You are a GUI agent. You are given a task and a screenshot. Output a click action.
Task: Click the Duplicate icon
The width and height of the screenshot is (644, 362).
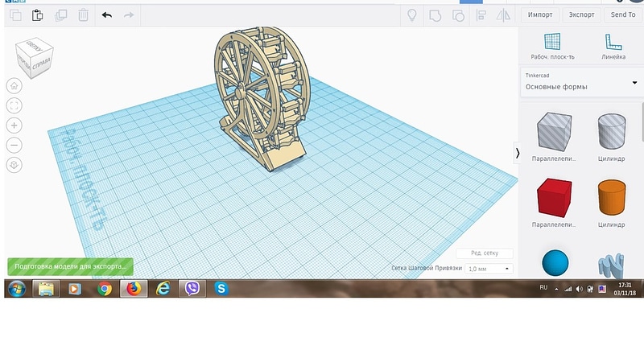61,15
